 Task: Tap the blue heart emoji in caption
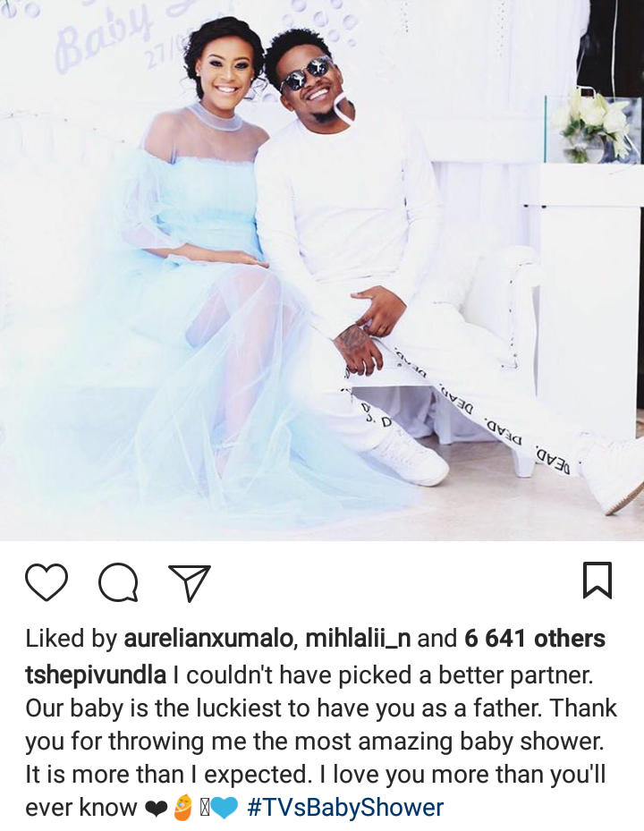pyautogui.click(x=225, y=809)
